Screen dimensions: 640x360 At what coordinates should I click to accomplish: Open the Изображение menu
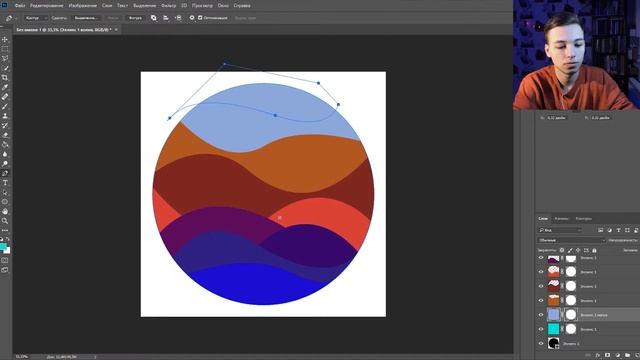tap(83, 6)
